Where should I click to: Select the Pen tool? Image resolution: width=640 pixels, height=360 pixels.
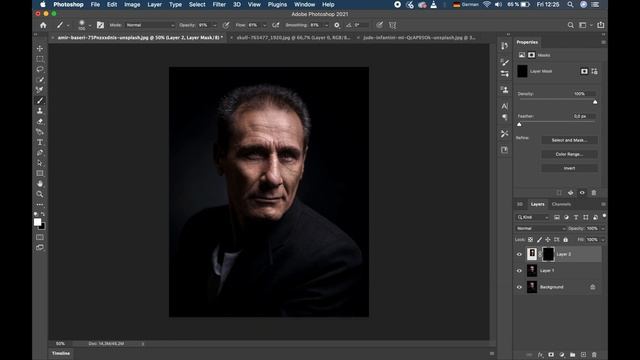pyautogui.click(x=40, y=153)
